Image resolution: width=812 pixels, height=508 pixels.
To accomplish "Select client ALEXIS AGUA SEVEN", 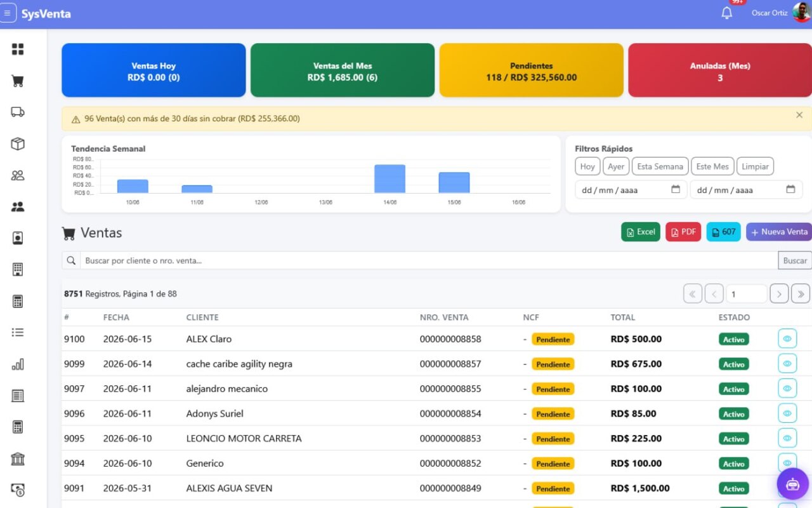I will pyautogui.click(x=229, y=488).
